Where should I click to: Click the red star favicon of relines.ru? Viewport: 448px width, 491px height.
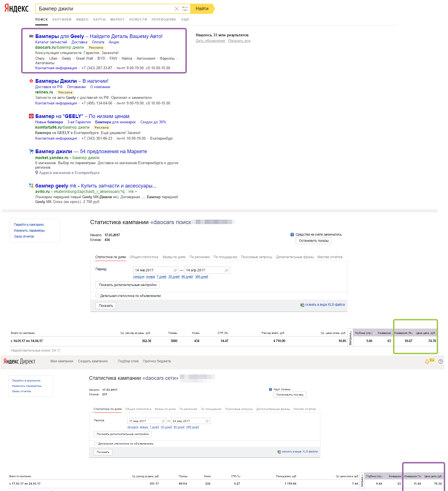(x=31, y=81)
